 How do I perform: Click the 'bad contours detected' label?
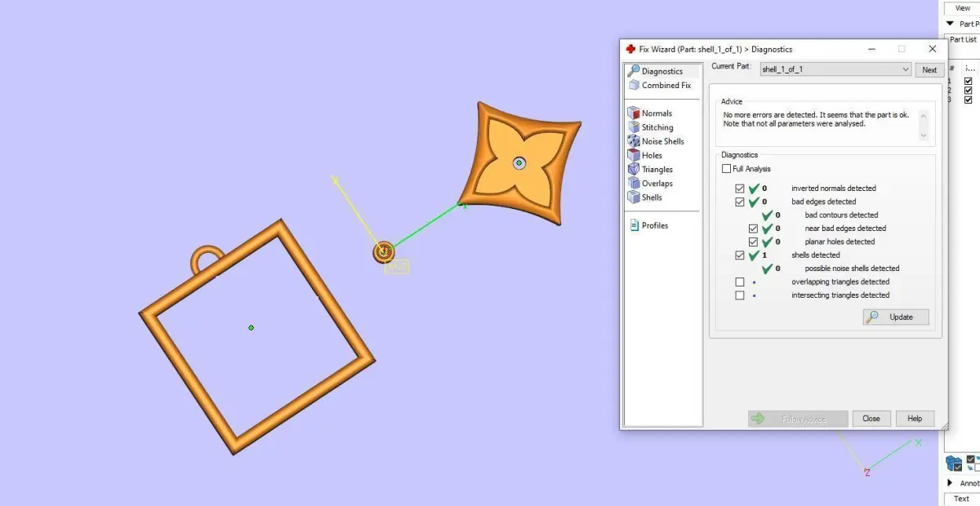click(x=841, y=215)
